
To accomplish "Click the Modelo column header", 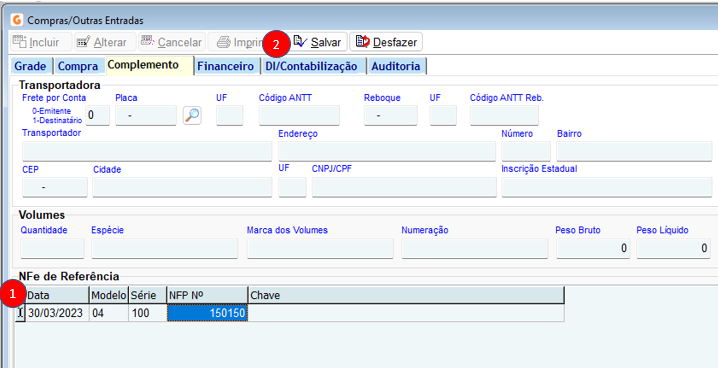I will pos(109,295).
